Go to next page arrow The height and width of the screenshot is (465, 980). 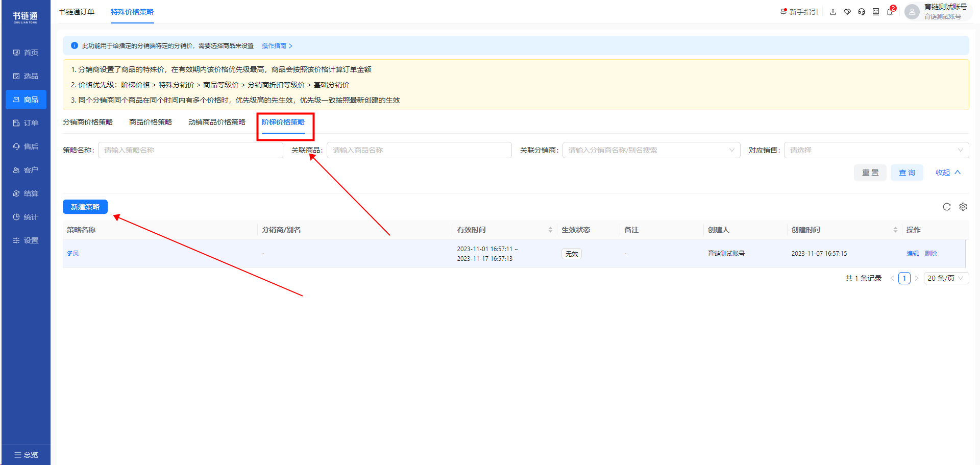coord(917,278)
